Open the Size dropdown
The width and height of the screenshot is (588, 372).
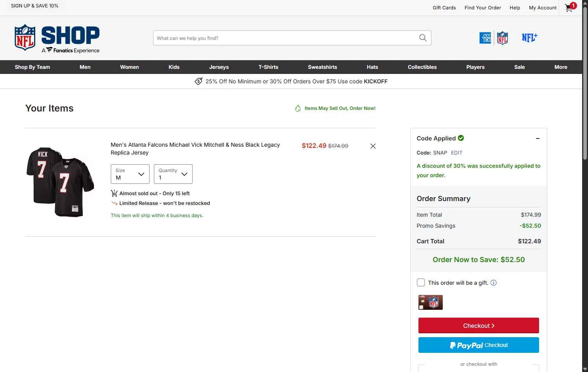(x=130, y=174)
